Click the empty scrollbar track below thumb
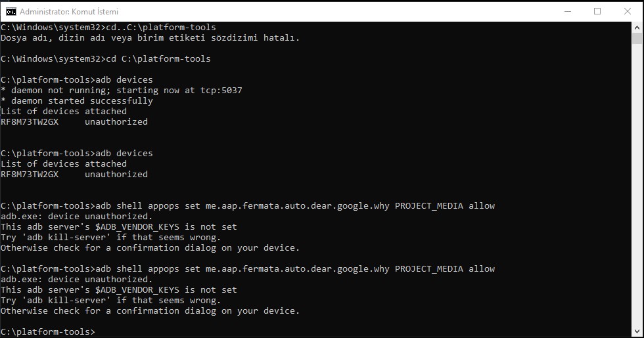The width and height of the screenshot is (644, 338). click(x=637, y=184)
